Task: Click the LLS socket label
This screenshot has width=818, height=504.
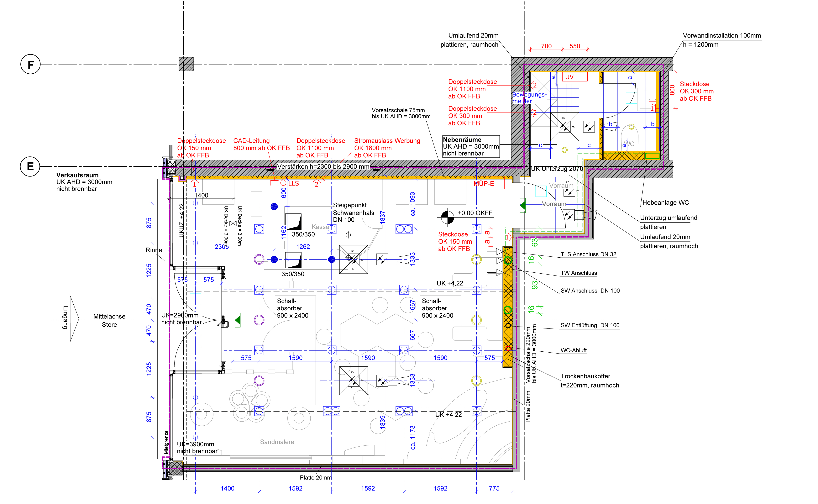Action: point(293,183)
